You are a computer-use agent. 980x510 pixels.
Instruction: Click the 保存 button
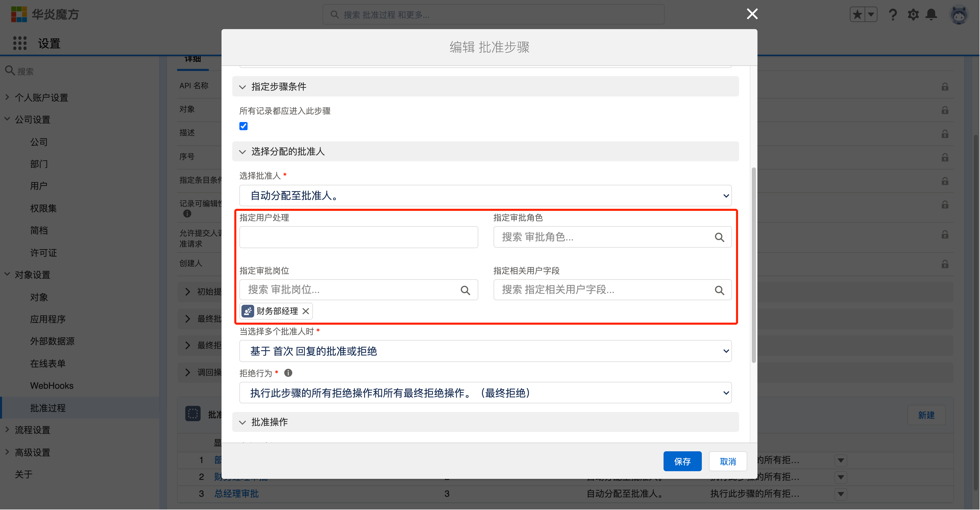pos(682,461)
